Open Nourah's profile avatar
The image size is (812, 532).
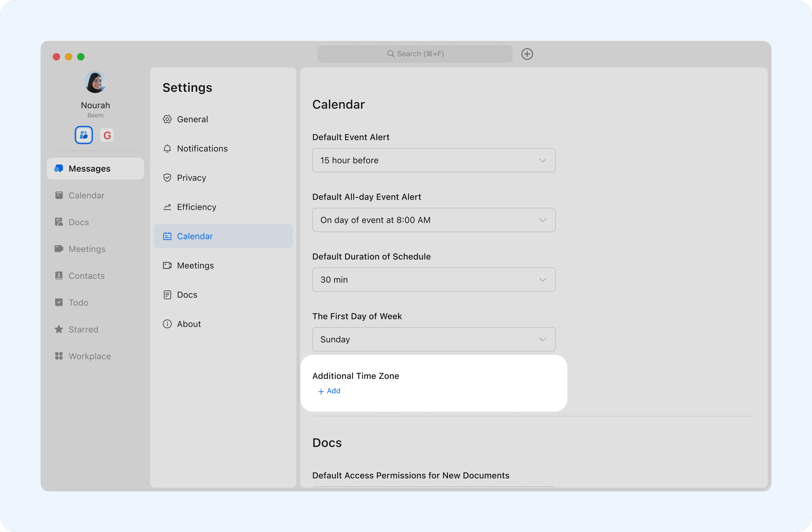(95, 82)
